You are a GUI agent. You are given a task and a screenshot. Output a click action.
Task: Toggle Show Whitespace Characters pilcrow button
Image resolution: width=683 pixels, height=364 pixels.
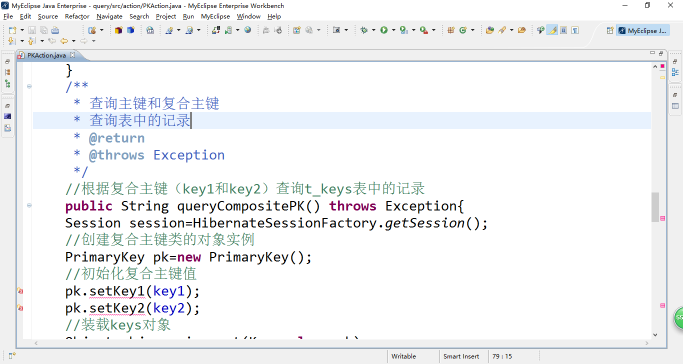click(575, 30)
